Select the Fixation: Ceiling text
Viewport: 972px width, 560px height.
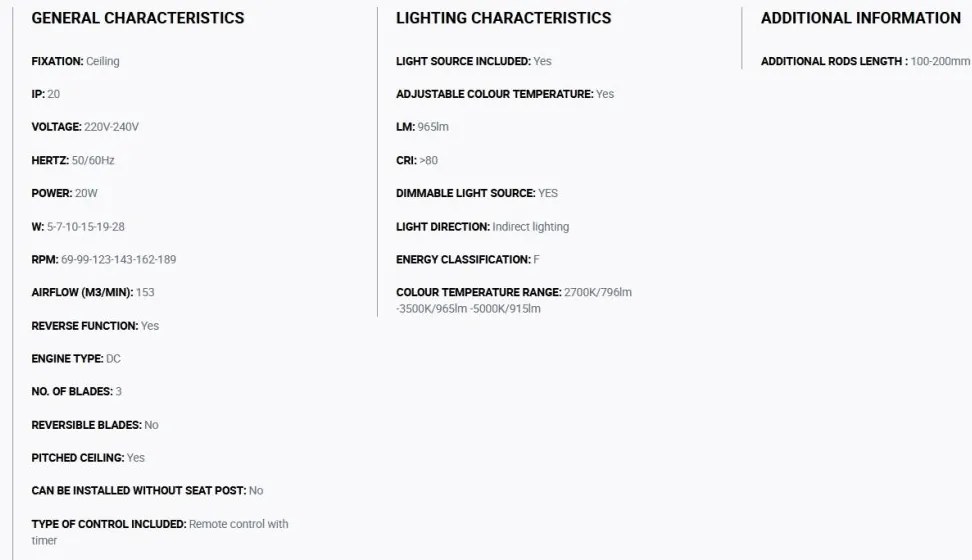76,61
